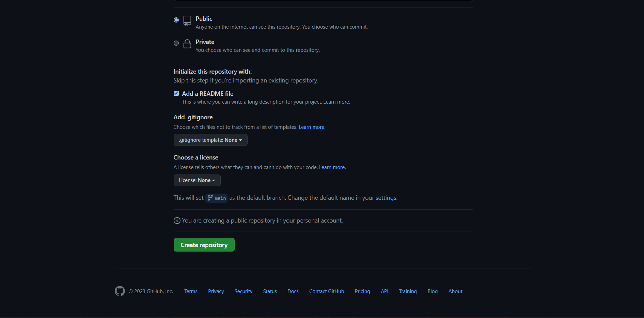Select the Public visibility radio button
The height and width of the screenshot is (318, 644).
click(176, 20)
